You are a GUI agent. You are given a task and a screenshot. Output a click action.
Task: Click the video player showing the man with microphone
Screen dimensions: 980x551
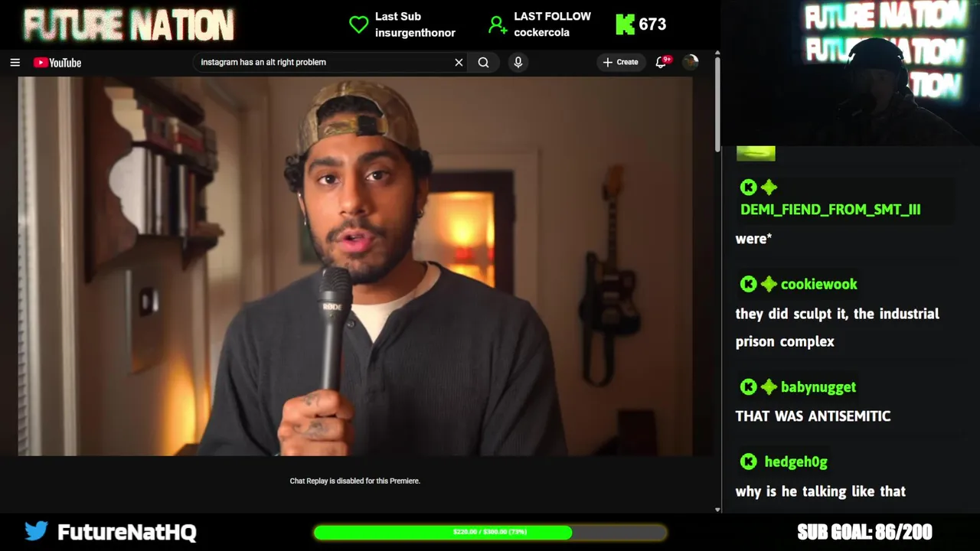click(354, 266)
